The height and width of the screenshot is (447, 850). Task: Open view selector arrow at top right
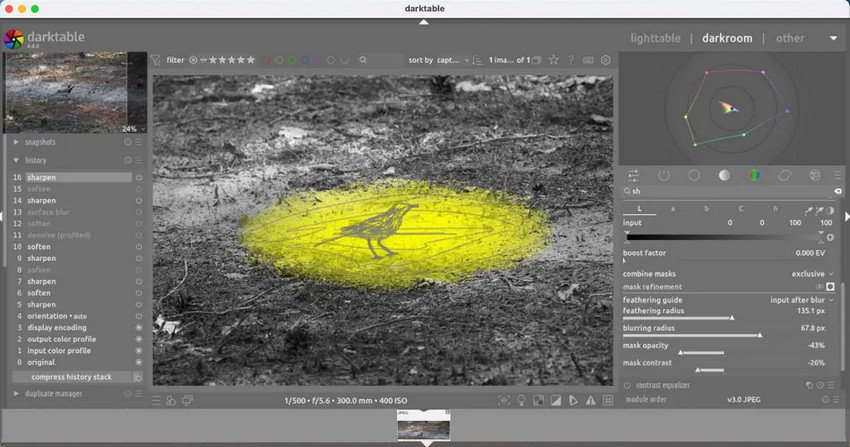[x=833, y=38]
